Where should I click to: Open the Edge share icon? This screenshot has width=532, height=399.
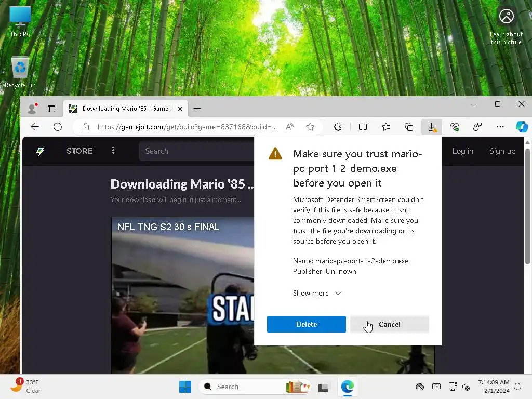tap(477, 127)
